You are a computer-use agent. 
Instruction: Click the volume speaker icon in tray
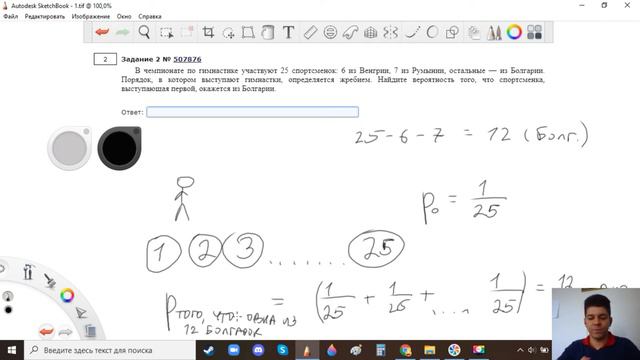(x=531, y=350)
